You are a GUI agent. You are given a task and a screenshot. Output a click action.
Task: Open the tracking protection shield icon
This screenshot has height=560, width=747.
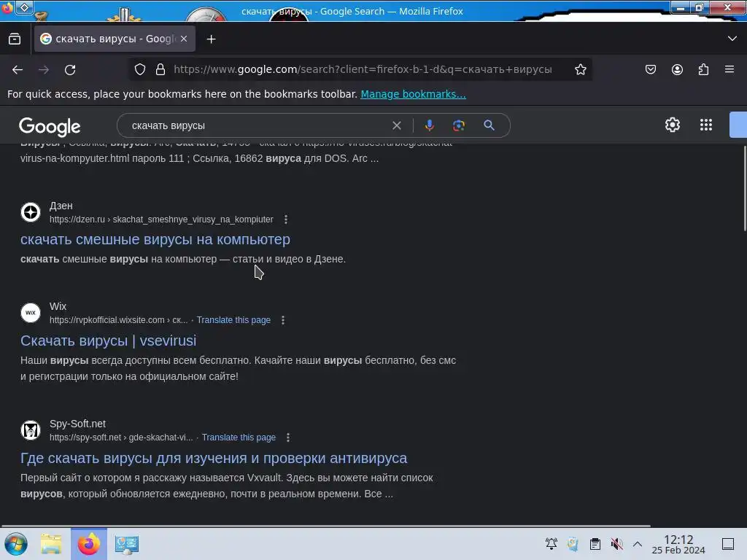click(139, 69)
